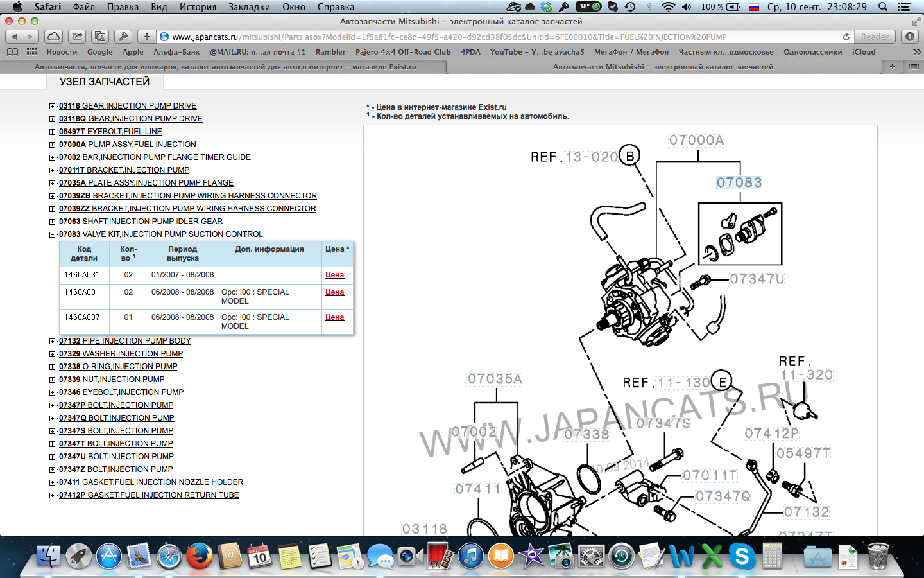The height and width of the screenshot is (578, 924).
Task: Go back with Safari's back arrow
Action: (x=13, y=37)
